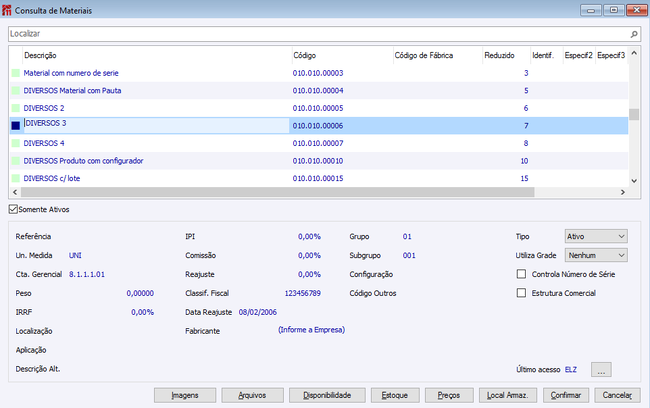Click the dark blue square beside DIVERSOS 3
This screenshot has width=650, height=408.
pyautogui.click(x=16, y=126)
